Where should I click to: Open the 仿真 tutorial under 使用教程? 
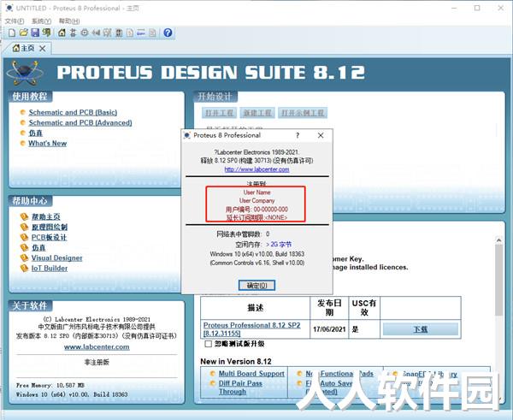35,133
